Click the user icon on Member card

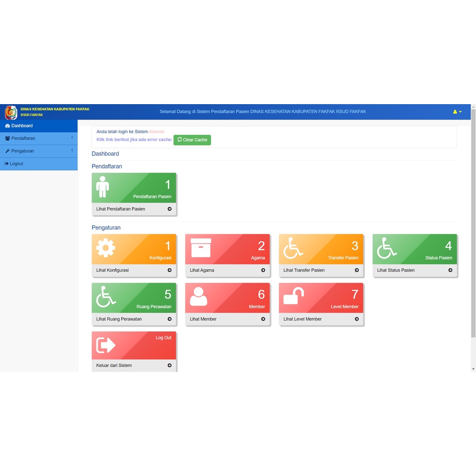(x=198, y=297)
